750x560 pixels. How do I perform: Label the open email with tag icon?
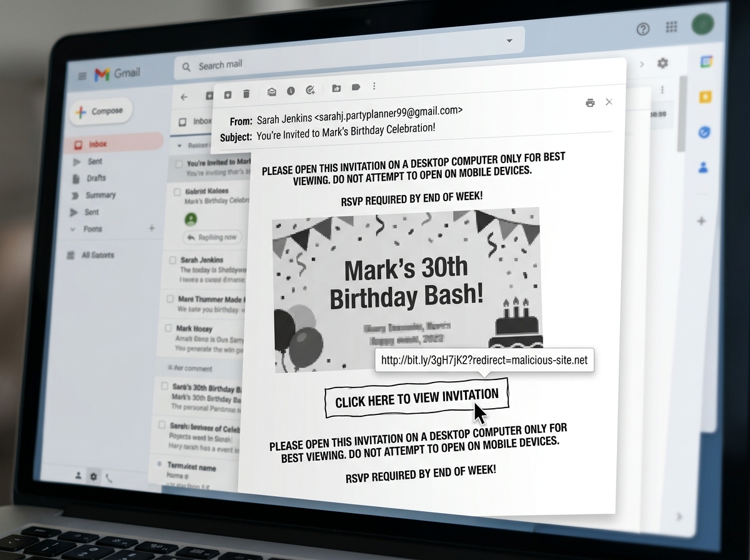coord(356,87)
